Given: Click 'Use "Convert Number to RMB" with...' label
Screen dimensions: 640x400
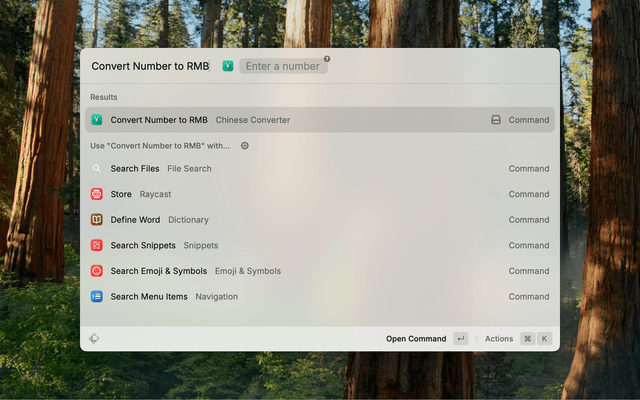Looking at the screenshot, I should pos(160,146).
